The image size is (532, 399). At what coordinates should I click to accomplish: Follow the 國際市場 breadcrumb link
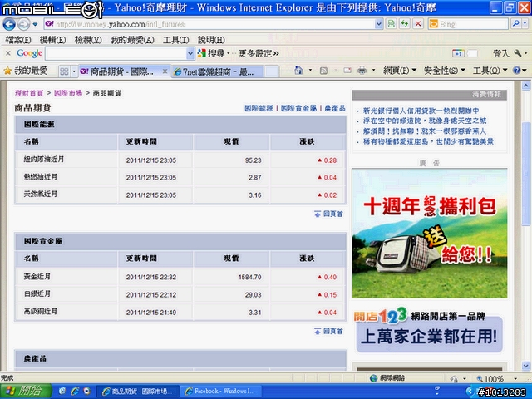click(68, 93)
